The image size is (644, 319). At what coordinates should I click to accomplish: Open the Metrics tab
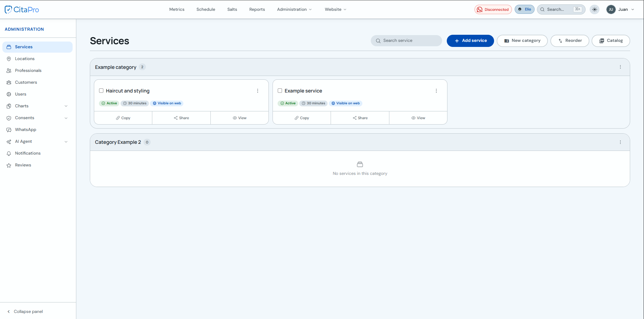tap(177, 9)
